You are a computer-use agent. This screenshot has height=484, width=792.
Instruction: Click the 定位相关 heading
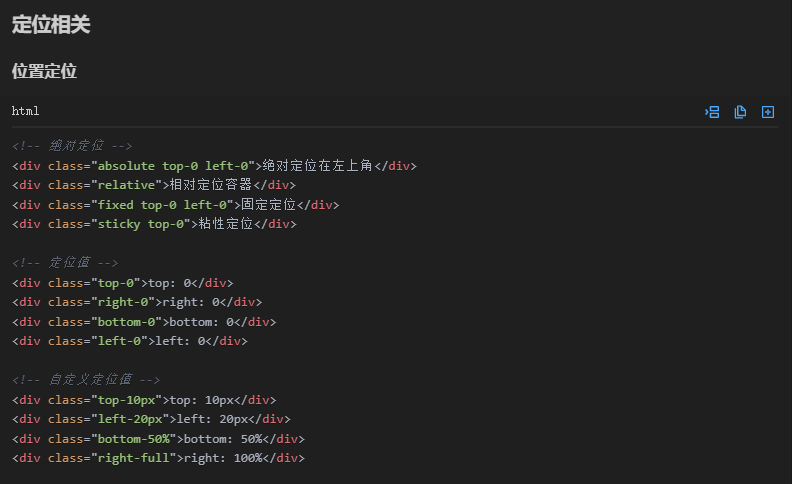coord(51,25)
